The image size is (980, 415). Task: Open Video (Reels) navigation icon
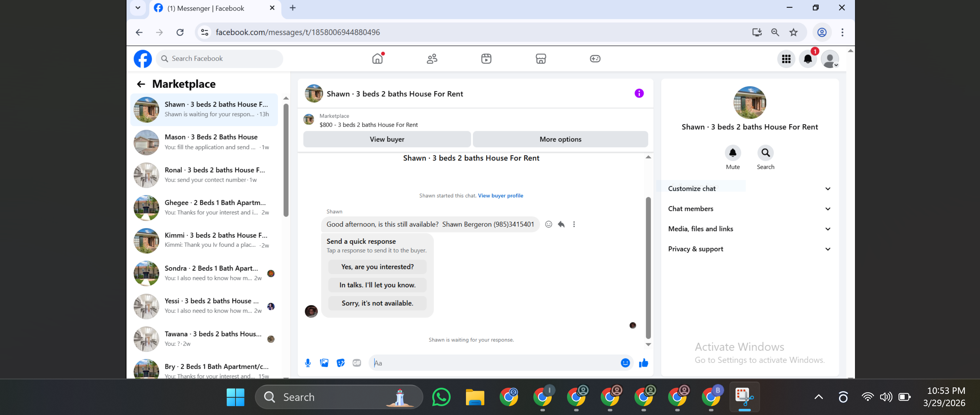486,59
